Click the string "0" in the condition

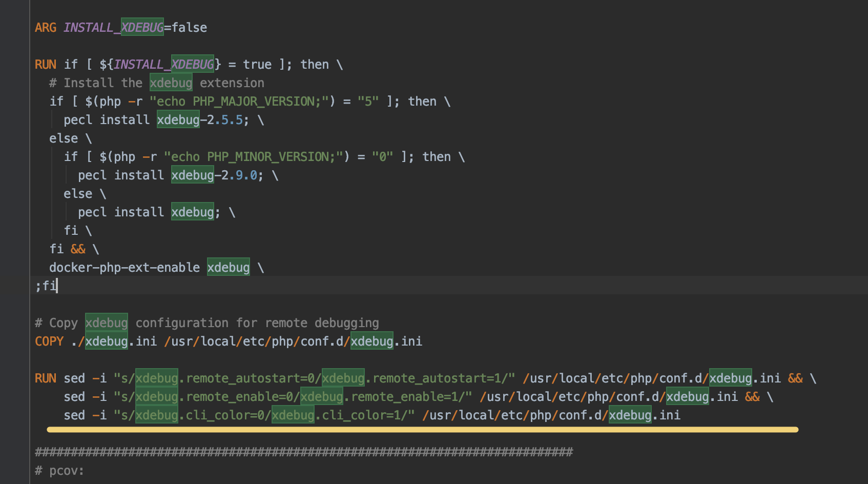[382, 157]
